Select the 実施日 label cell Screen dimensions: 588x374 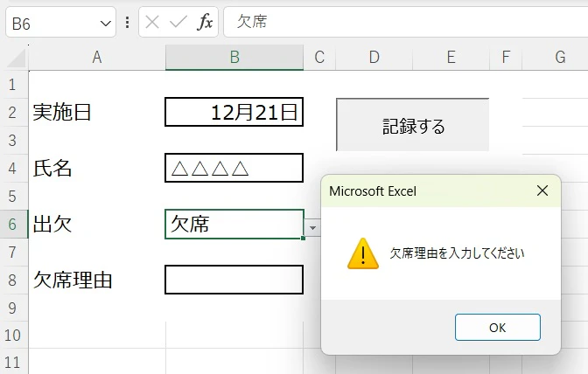[x=97, y=112]
